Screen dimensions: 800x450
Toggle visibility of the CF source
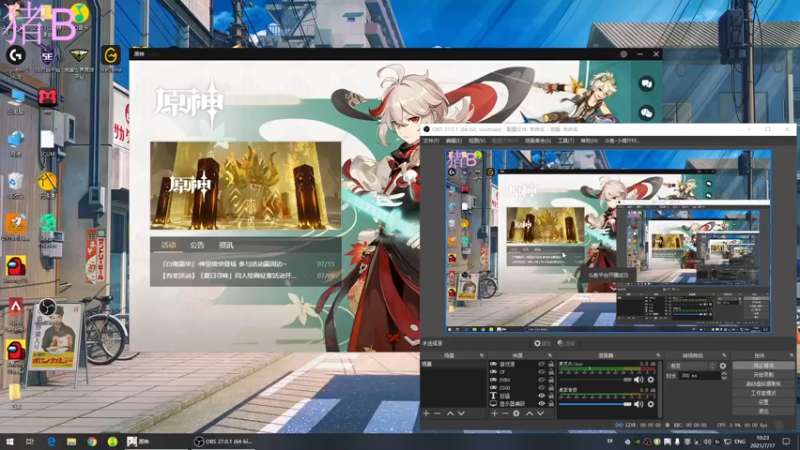click(541, 372)
